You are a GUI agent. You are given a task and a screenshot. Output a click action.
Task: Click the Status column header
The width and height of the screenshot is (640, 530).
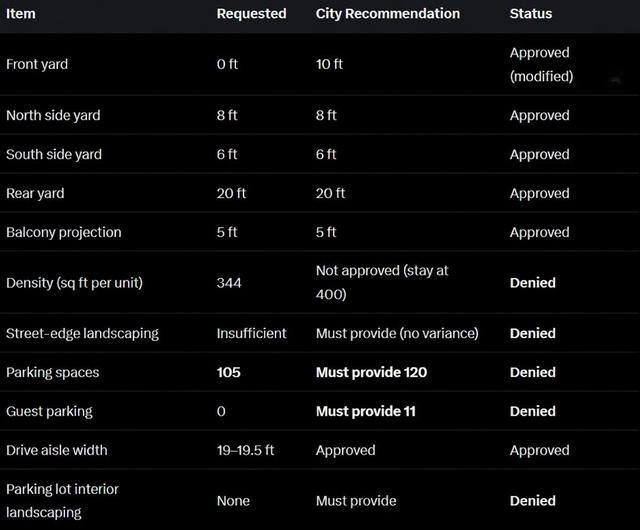click(531, 14)
